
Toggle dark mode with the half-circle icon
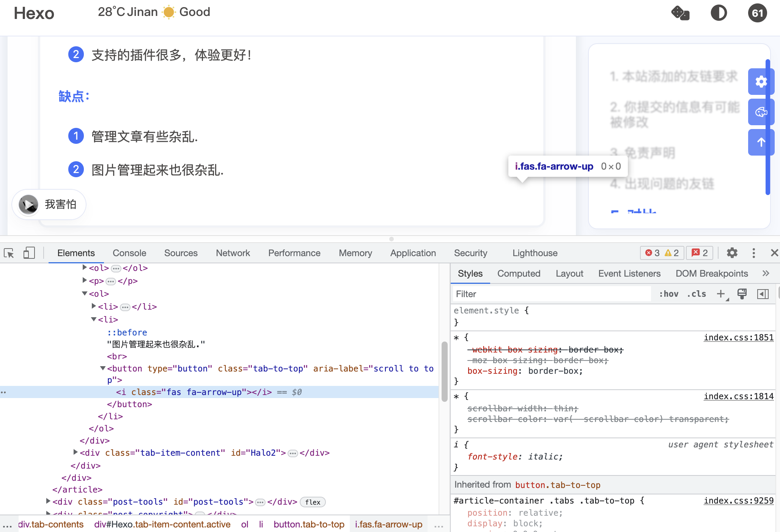[719, 13]
